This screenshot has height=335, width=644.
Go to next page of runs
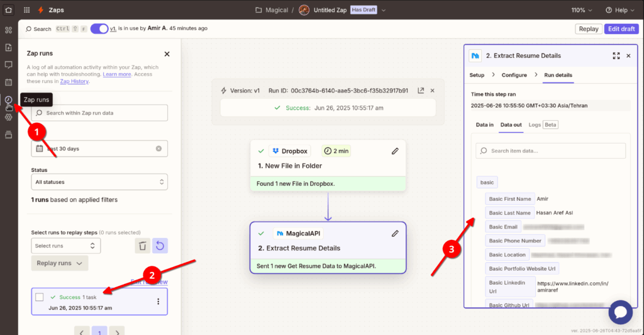click(117, 332)
